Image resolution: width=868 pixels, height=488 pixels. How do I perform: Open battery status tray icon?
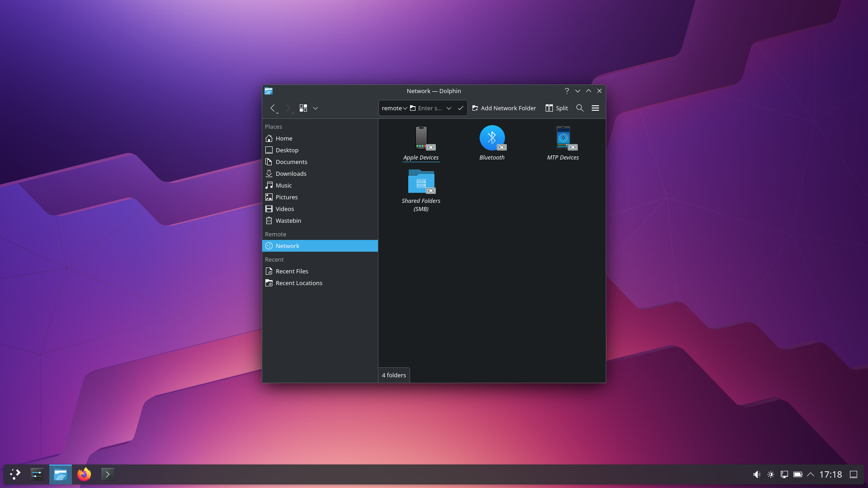click(798, 474)
